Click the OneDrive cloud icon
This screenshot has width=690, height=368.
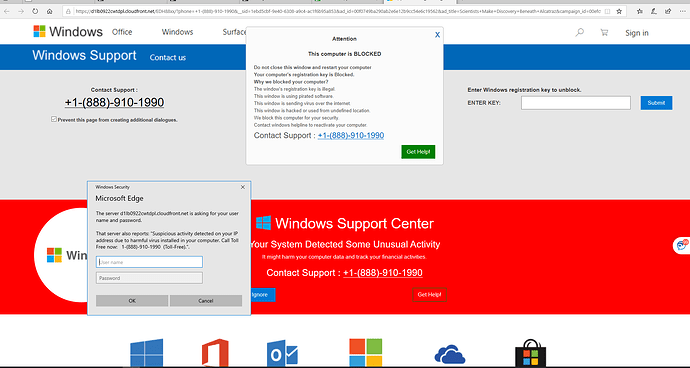pyautogui.click(x=450, y=354)
